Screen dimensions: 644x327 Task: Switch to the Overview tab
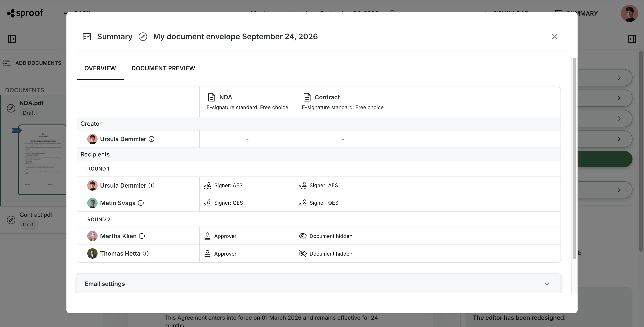pyautogui.click(x=100, y=68)
